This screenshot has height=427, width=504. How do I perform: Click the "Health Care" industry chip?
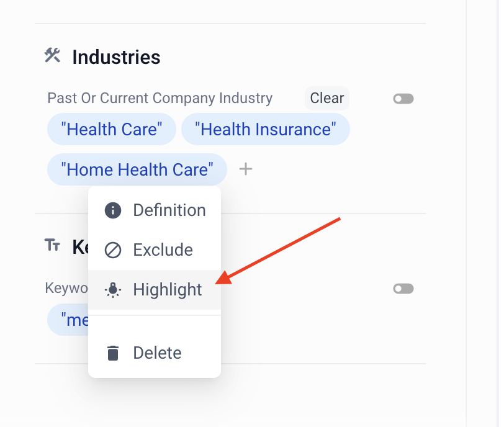(x=112, y=129)
